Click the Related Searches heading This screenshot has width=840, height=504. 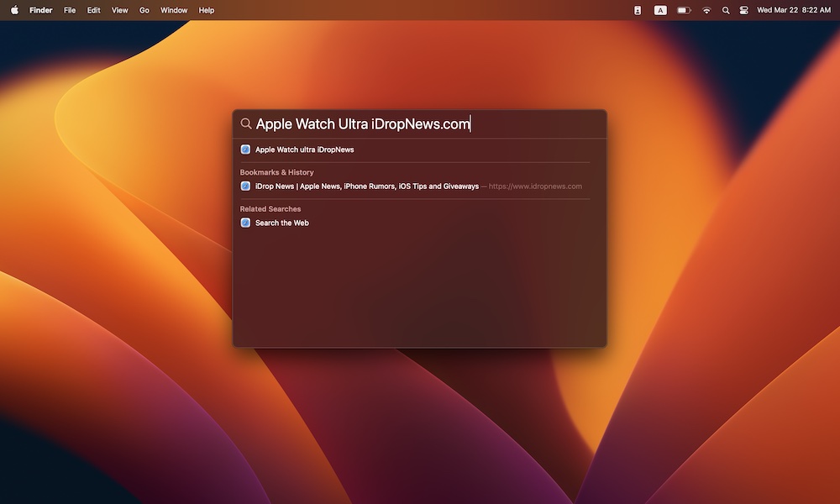click(x=270, y=209)
